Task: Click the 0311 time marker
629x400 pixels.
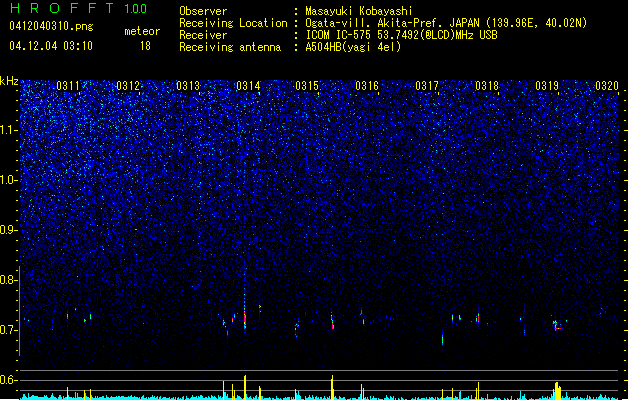Action: 68,86
